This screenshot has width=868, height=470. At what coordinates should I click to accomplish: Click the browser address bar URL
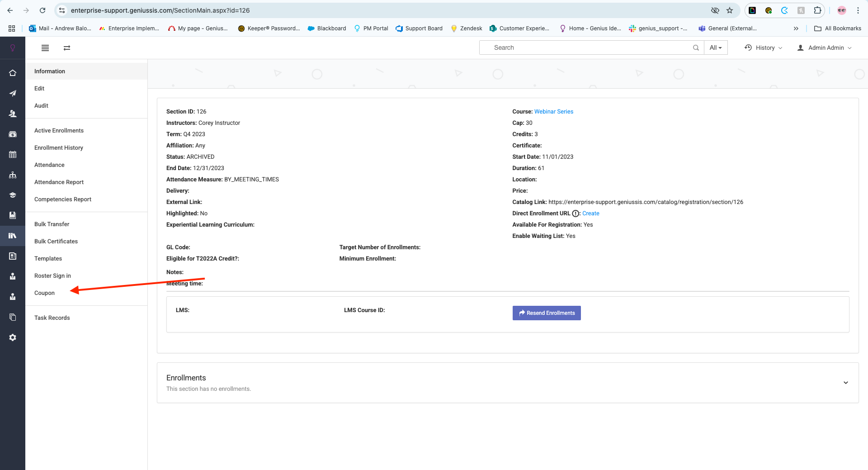160,10
